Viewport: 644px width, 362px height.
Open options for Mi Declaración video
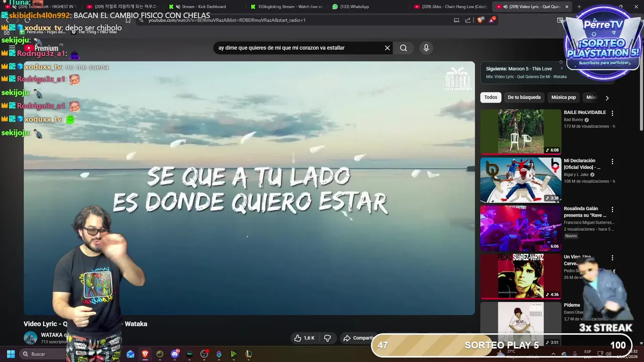pyautogui.click(x=612, y=161)
